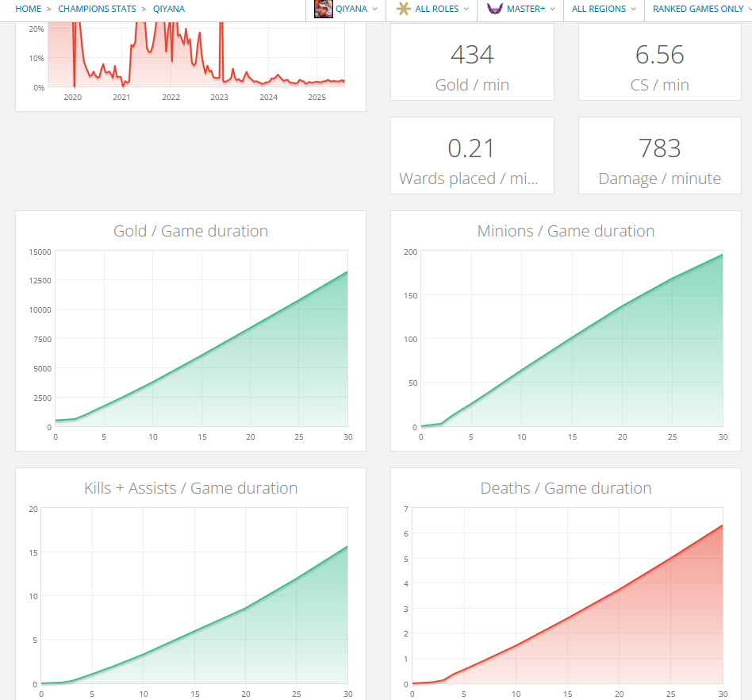Click the Minions / Game duration chart title
This screenshot has width=752, height=700.
pyautogui.click(x=566, y=231)
